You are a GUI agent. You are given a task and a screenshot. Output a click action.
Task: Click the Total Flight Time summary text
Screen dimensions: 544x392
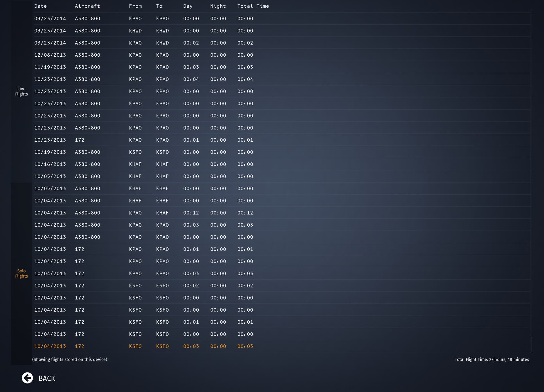pyautogui.click(x=492, y=359)
